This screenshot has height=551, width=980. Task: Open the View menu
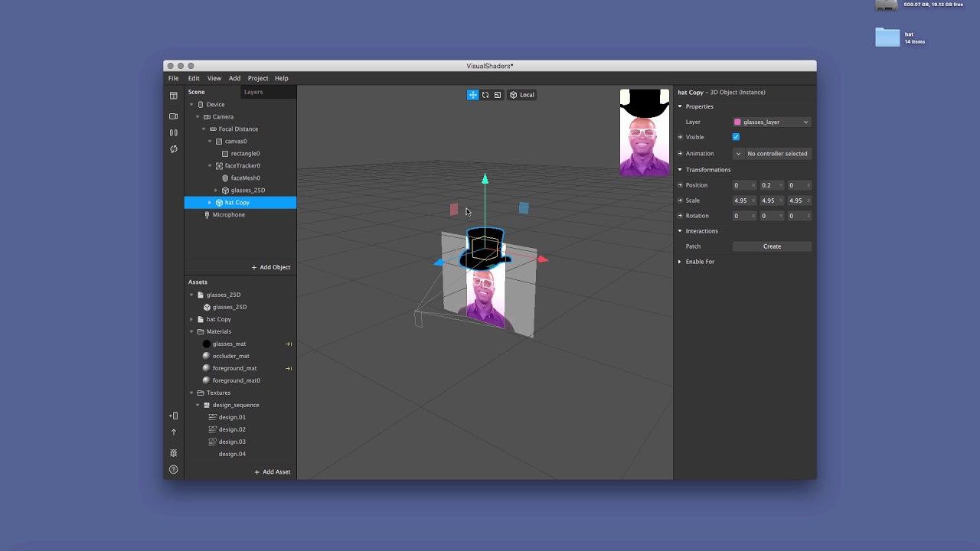(x=214, y=78)
